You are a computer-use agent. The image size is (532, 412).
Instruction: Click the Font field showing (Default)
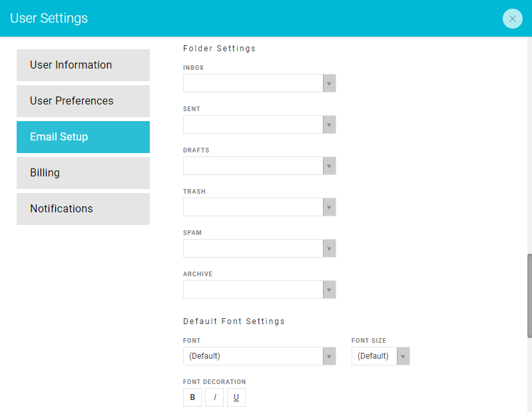[253, 356]
